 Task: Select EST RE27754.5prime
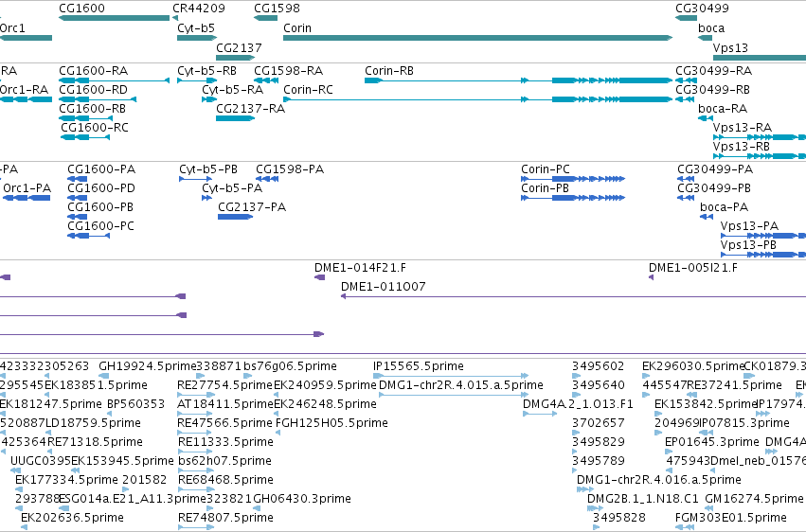click(196, 395)
